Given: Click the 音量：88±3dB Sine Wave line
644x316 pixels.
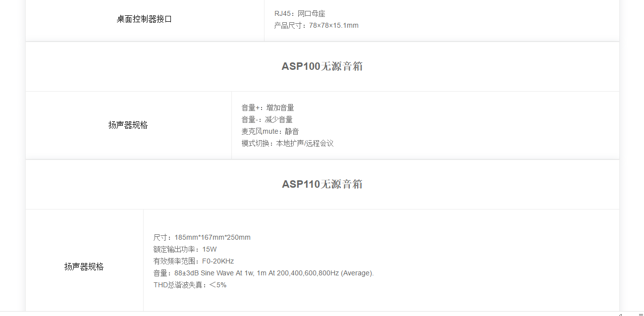Looking at the screenshot, I should tap(264, 273).
